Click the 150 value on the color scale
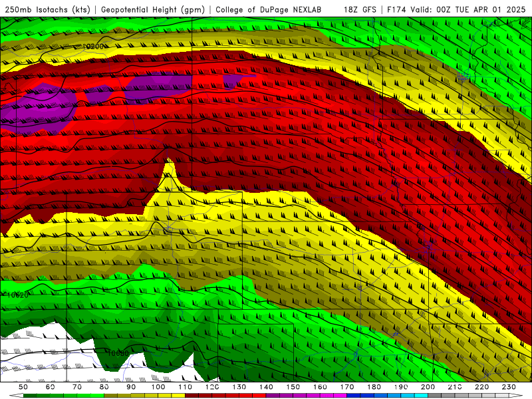 click(293, 387)
